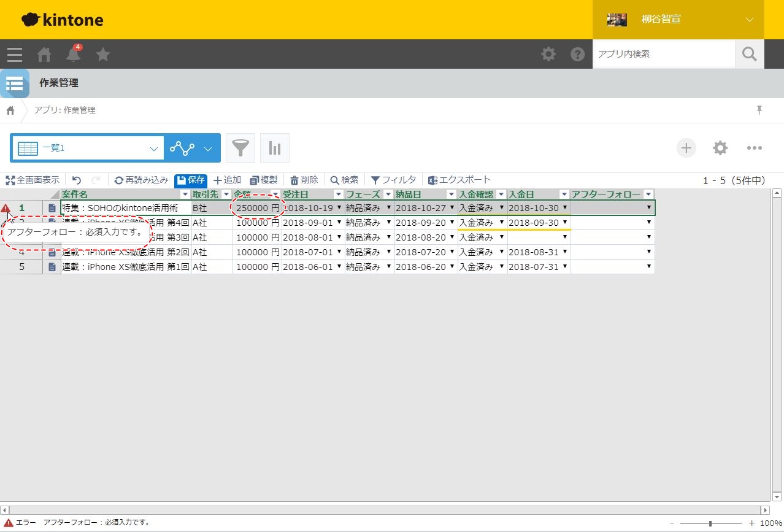Adjust the zoom slider at bottom right

click(710, 523)
